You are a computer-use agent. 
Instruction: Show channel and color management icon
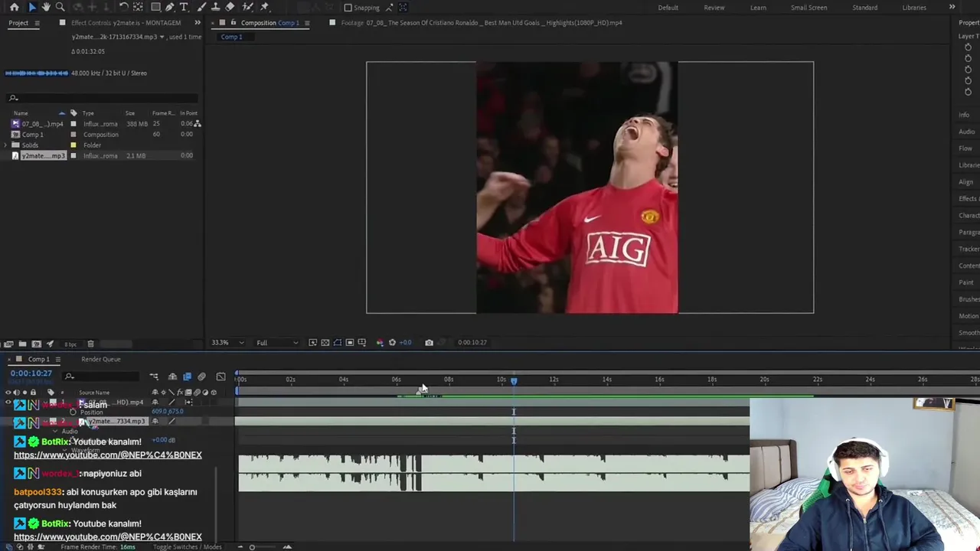(x=380, y=342)
